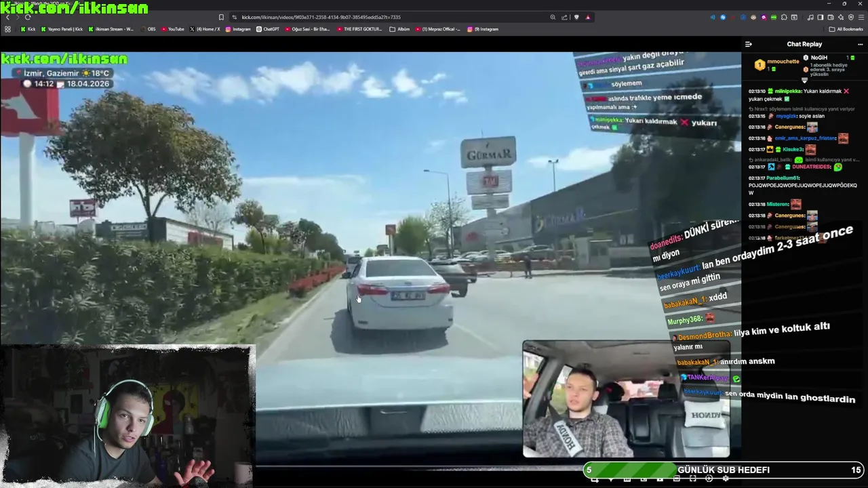Expand the gift leaderboard with the down chevron

click(805, 81)
